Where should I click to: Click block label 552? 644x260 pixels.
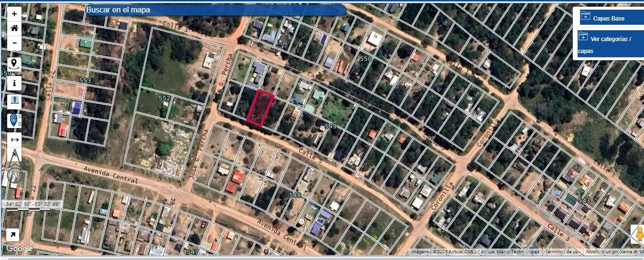[164, 98]
